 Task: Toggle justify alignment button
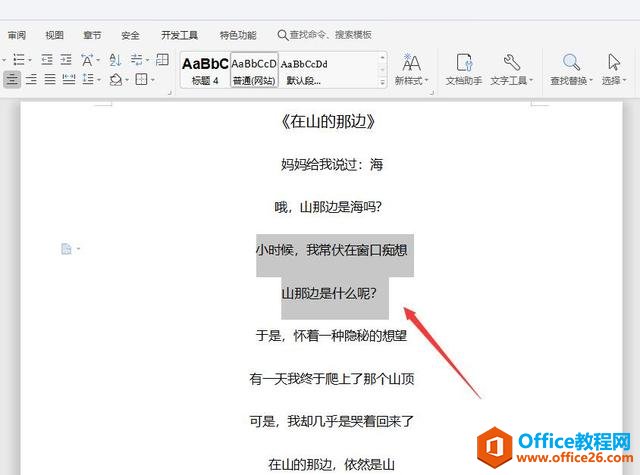(50, 79)
